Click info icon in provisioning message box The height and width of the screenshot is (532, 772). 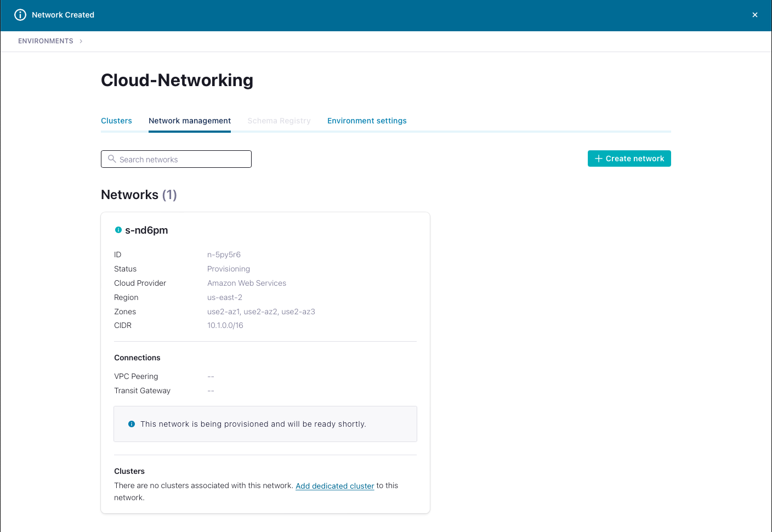[132, 424]
